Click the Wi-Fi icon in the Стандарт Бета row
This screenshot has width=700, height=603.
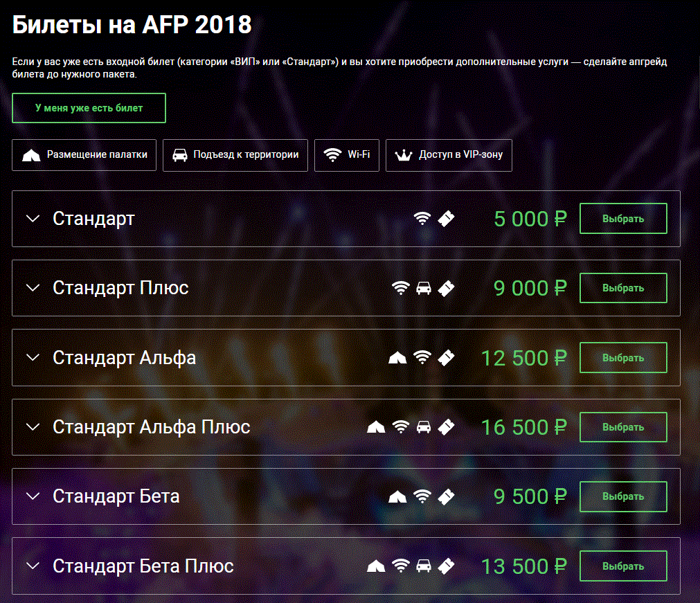pos(422,496)
